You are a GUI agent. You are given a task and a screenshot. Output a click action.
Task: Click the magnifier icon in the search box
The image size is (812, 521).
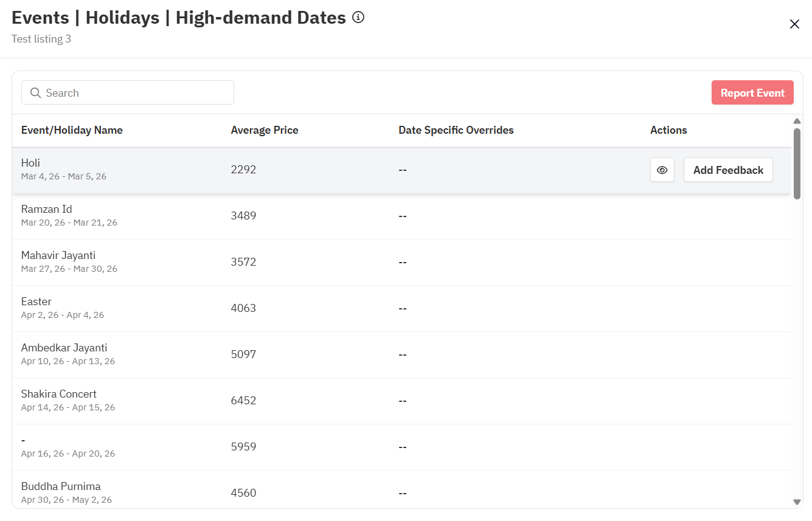click(35, 93)
